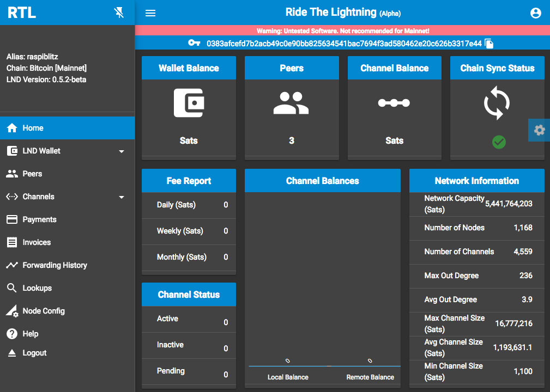
Task: Click the unpin sidebar icon
Action: click(x=119, y=13)
